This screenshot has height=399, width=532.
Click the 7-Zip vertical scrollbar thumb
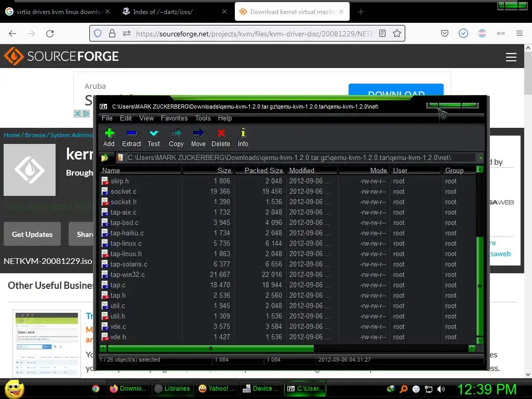pyautogui.click(x=480, y=286)
